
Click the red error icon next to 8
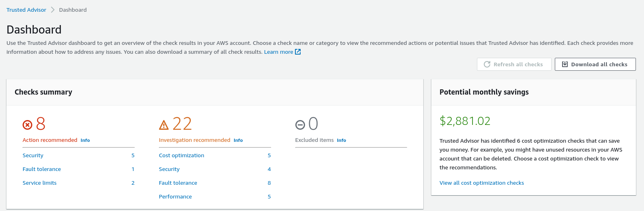tap(27, 125)
